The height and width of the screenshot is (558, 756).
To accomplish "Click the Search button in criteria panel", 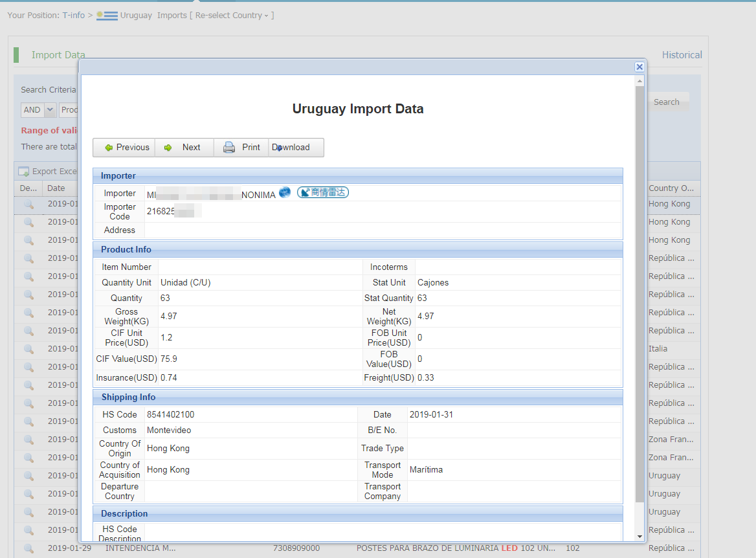I will [x=666, y=102].
